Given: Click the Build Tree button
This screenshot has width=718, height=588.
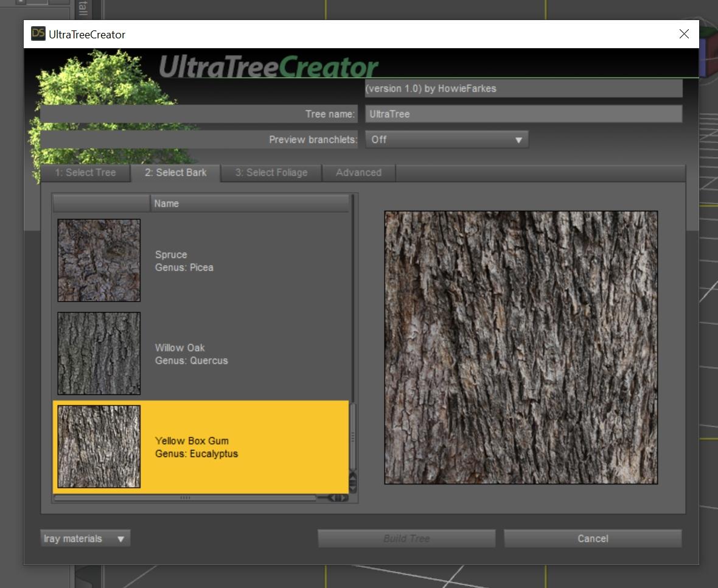Looking at the screenshot, I should pos(406,539).
